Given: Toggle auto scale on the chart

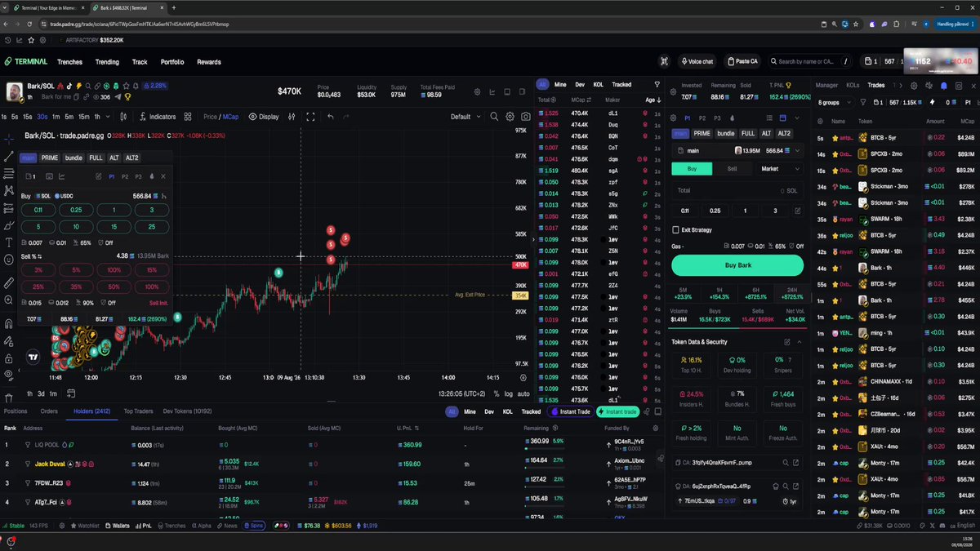Looking at the screenshot, I should (523, 393).
